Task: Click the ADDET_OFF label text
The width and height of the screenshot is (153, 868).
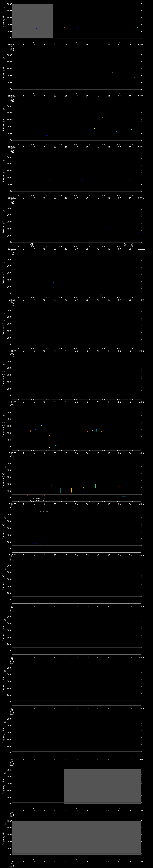Action: 44,511
